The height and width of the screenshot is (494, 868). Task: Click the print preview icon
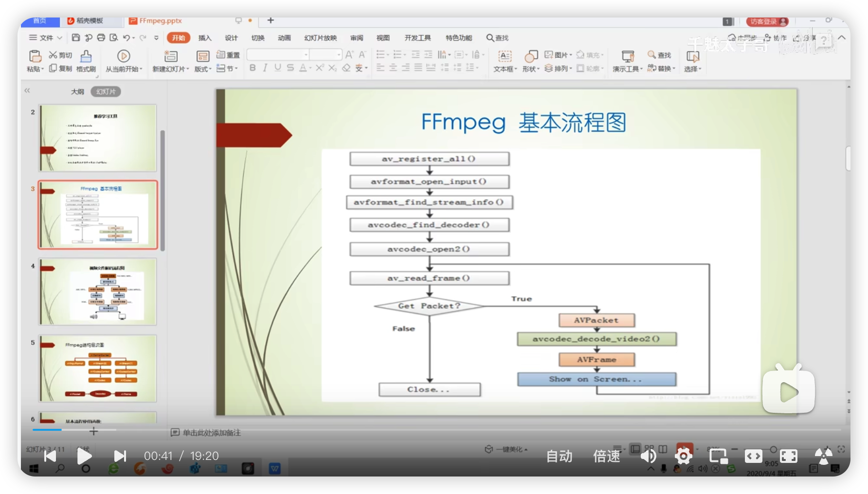click(x=113, y=37)
